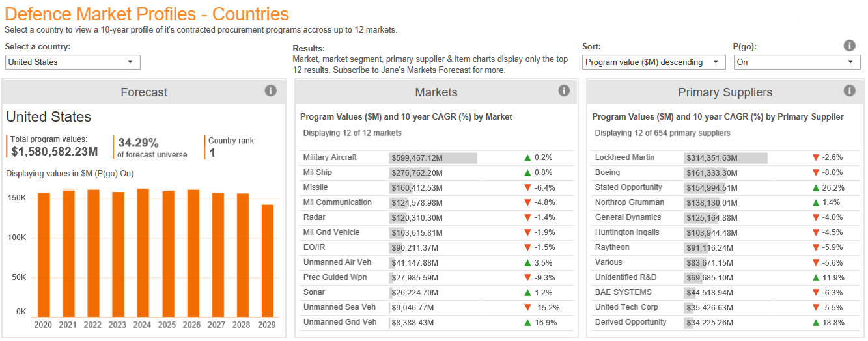Select the Missile market row
Image resolution: width=868 pixels, height=341 pixels.
point(436,187)
